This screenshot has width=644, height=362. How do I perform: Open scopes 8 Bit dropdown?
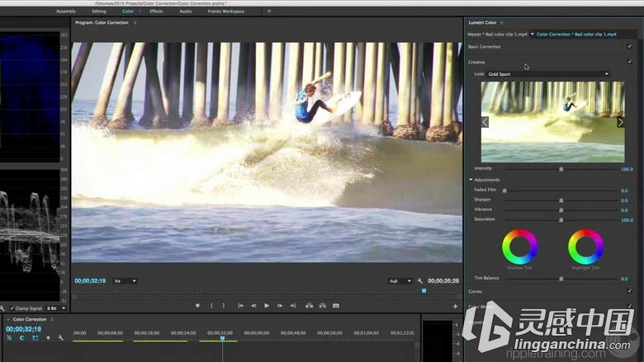(56, 308)
